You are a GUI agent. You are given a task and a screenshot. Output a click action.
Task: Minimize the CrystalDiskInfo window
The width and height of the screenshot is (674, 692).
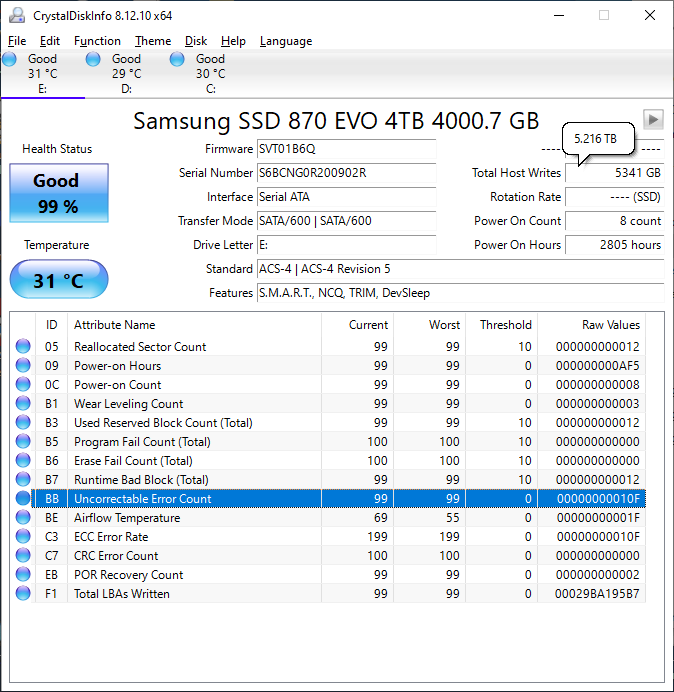coord(559,15)
